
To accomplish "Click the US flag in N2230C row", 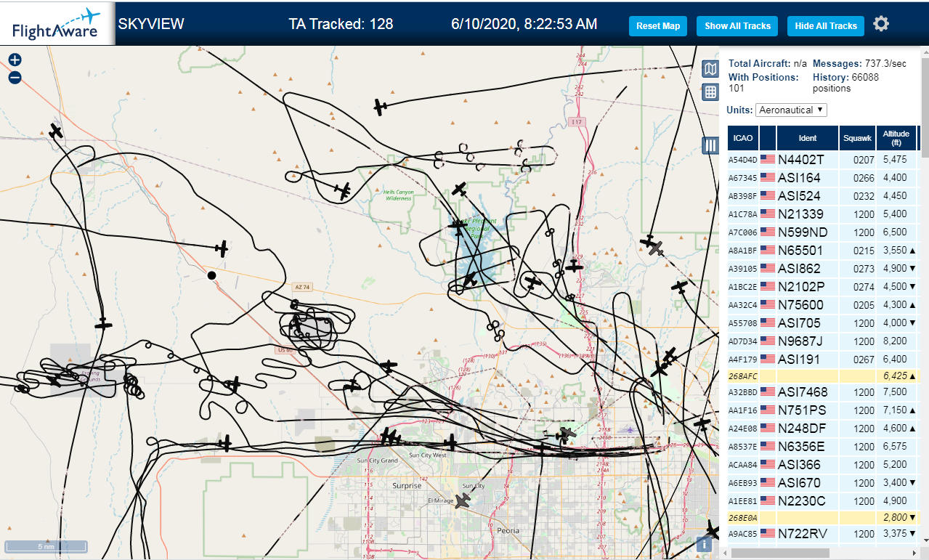I will point(768,501).
